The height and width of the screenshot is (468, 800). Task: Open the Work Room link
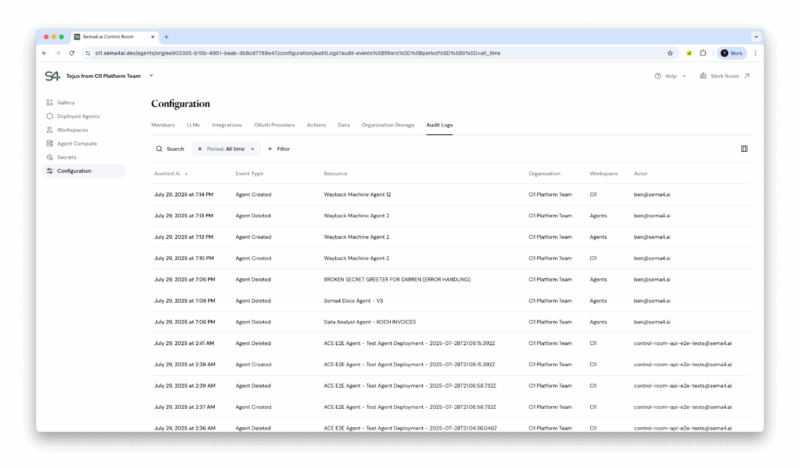tap(725, 76)
